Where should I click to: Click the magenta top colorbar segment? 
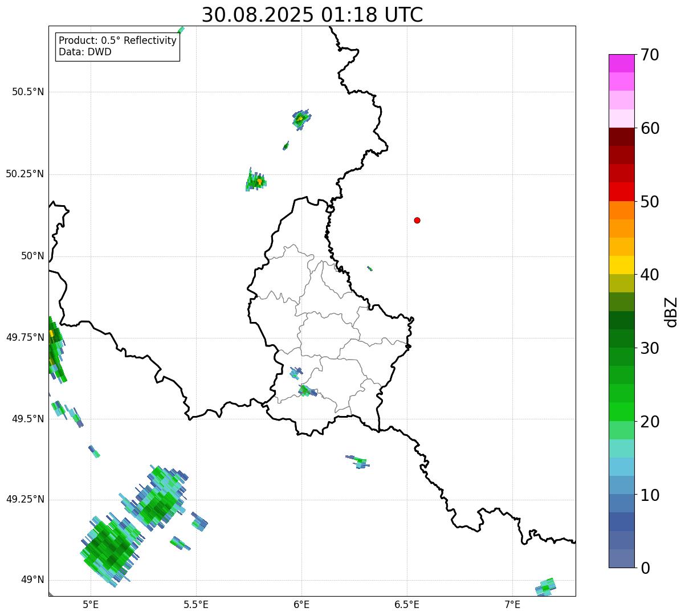click(621, 63)
